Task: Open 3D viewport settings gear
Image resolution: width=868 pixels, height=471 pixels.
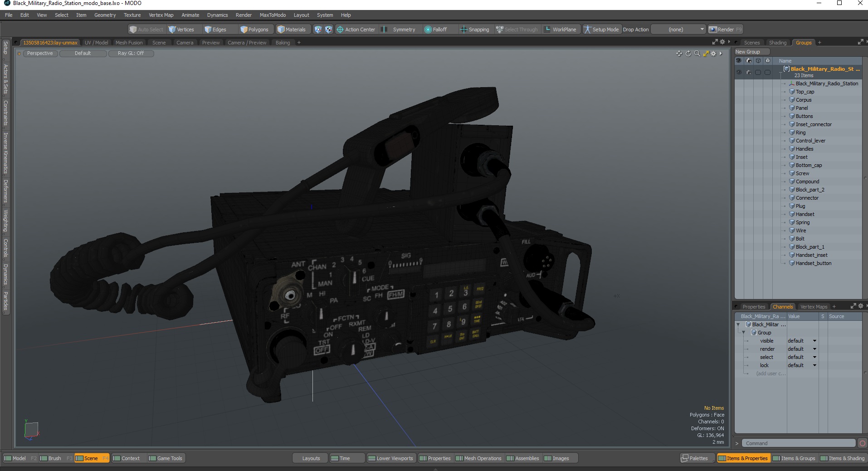Action: click(713, 54)
